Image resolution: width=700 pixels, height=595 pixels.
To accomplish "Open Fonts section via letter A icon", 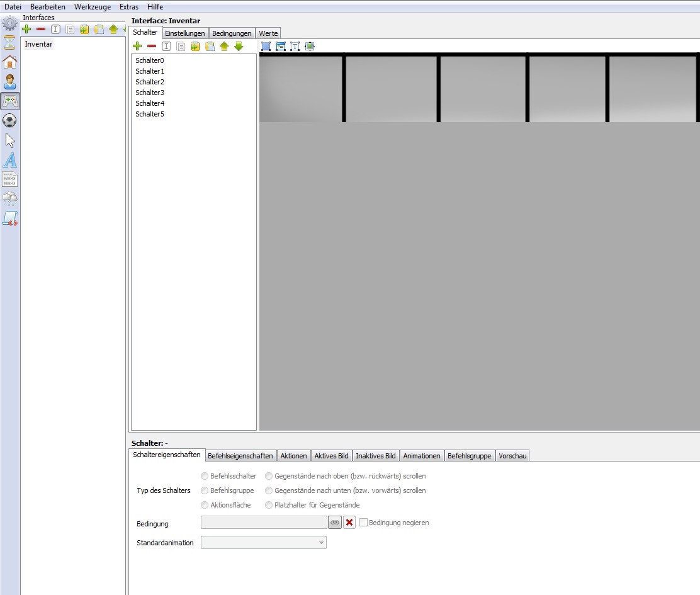I will [x=10, y=160].
